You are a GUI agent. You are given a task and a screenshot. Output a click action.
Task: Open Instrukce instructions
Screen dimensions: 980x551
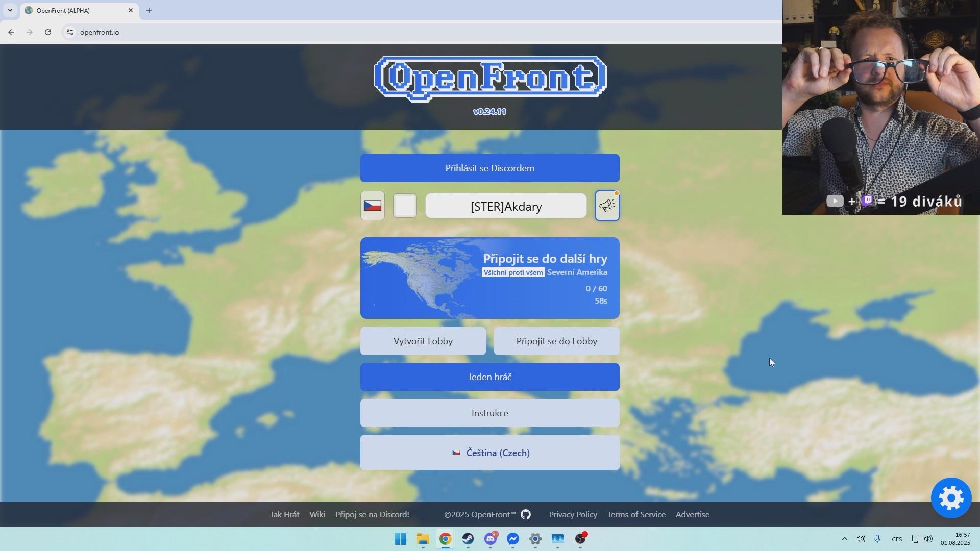coord(489,413)
